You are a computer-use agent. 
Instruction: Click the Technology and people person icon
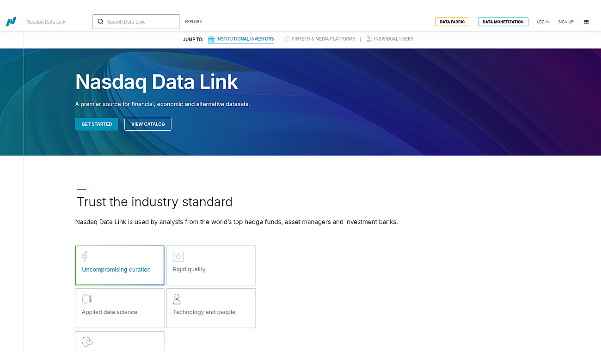pos(177,299)
